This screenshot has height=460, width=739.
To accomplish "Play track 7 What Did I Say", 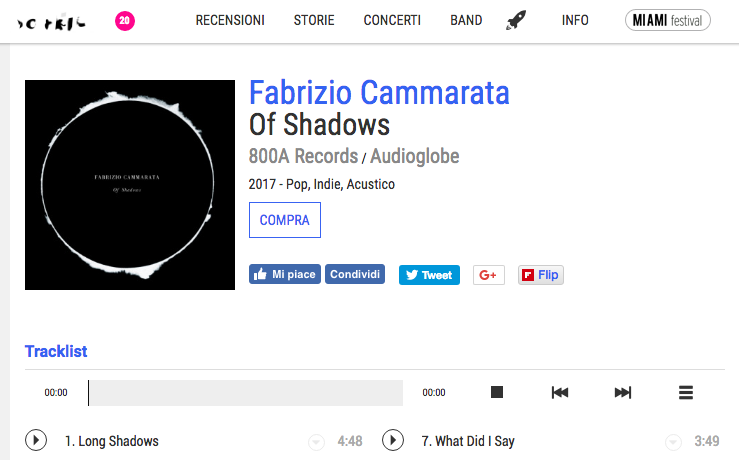I will 393,440.
